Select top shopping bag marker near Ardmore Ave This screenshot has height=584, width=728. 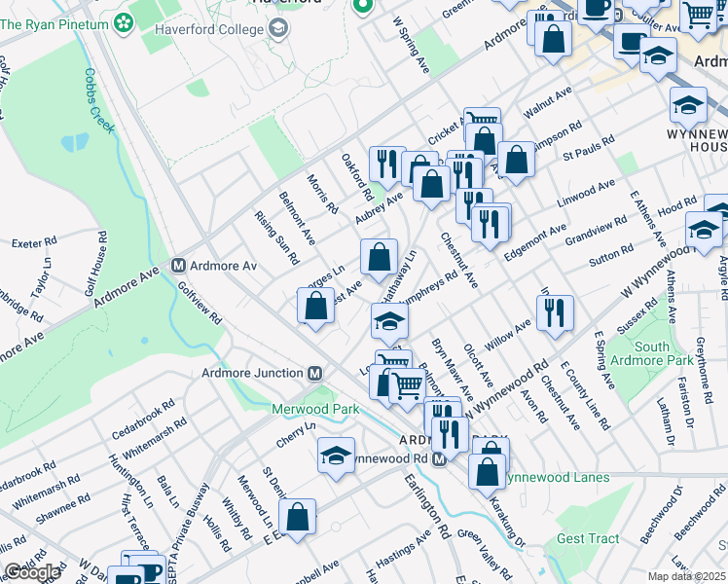[x=553, y=40]
